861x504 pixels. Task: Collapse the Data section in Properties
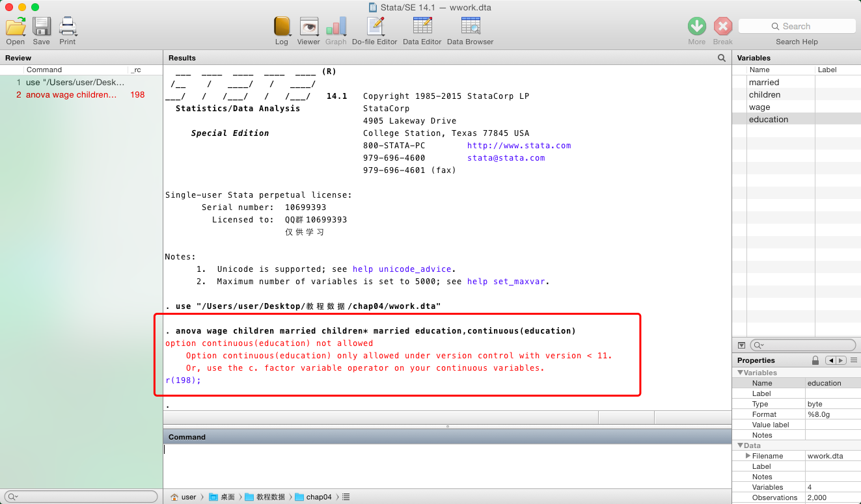(740, 445)
